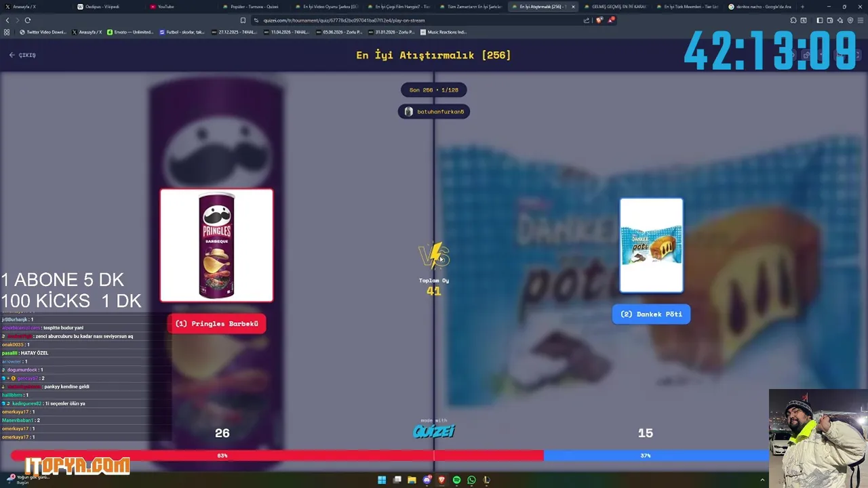Open Brave Wallet icon
This screenshot has width=868, height=488.
tap(830, 20)
